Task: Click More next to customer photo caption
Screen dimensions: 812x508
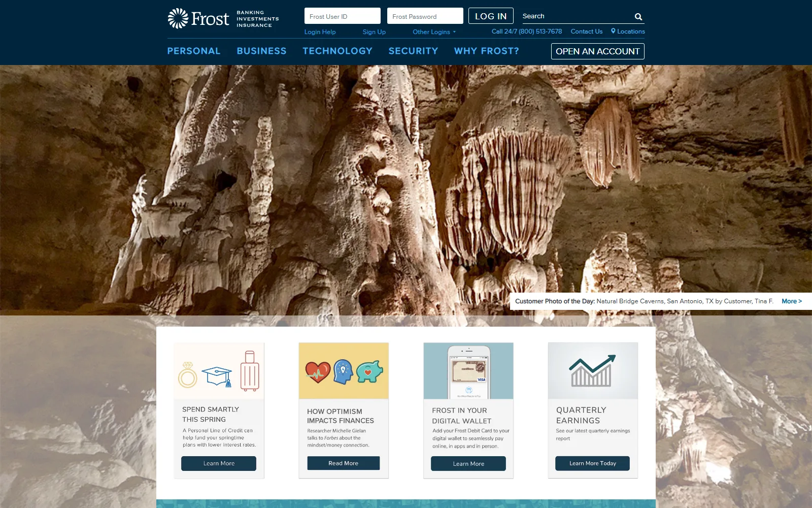Action: click(792, 301)
